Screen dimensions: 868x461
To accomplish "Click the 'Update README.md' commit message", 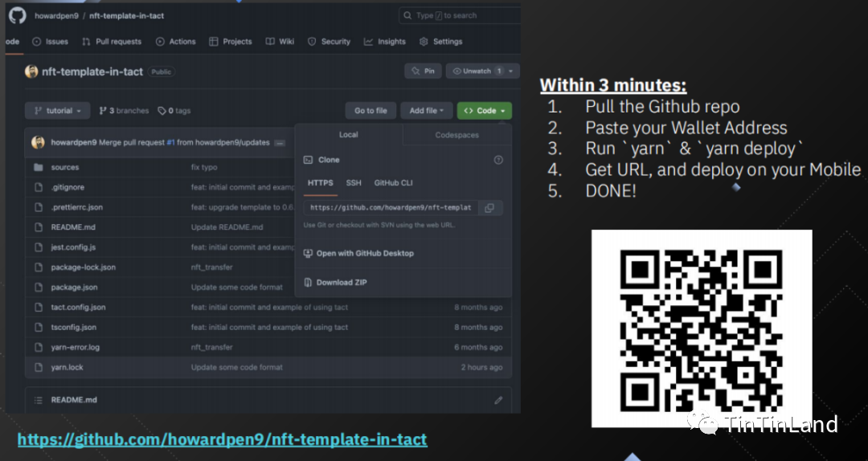I will [227, 227].
